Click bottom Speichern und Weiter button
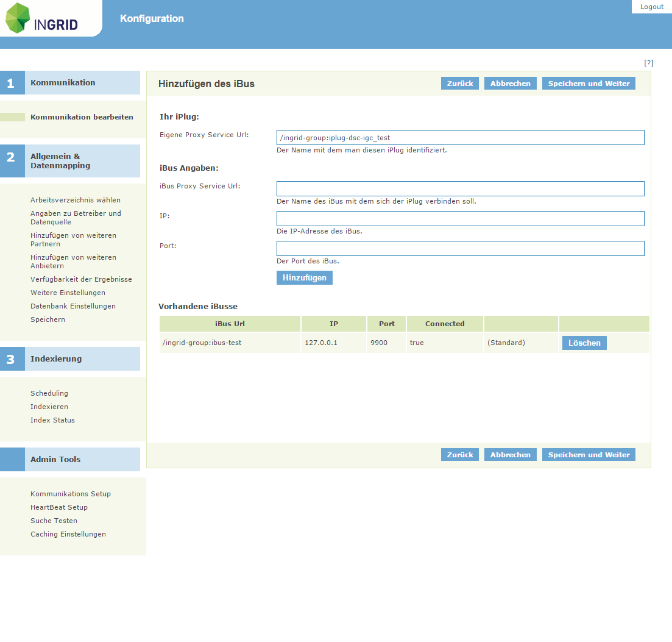Image resolution: width=672 pixels, height=642 pixels. [589, 455]
